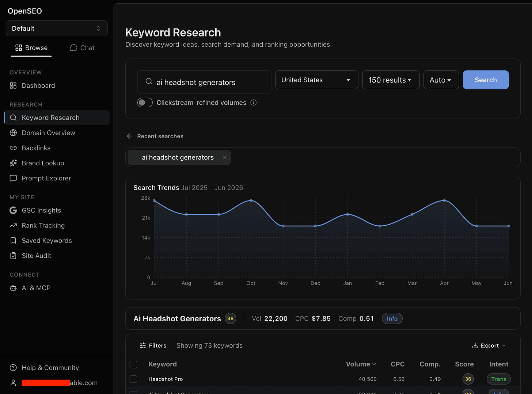
Task: Tick the Headshot Pro row checkbox
Action: [x=134, y=379]
